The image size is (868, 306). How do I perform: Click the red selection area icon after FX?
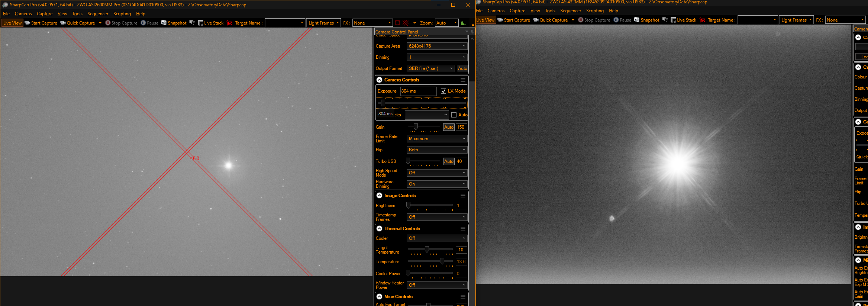(x=397, y=23)
